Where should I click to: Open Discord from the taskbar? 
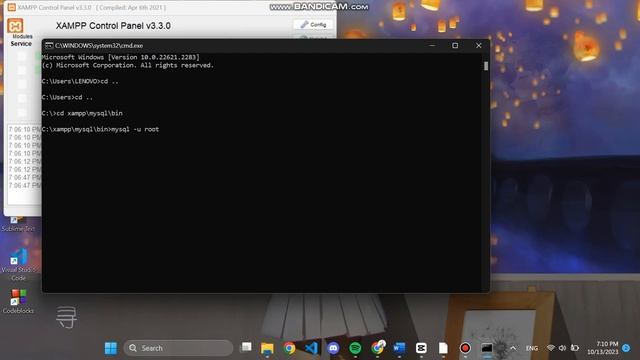pyautogui.click(x=333, y=348)
